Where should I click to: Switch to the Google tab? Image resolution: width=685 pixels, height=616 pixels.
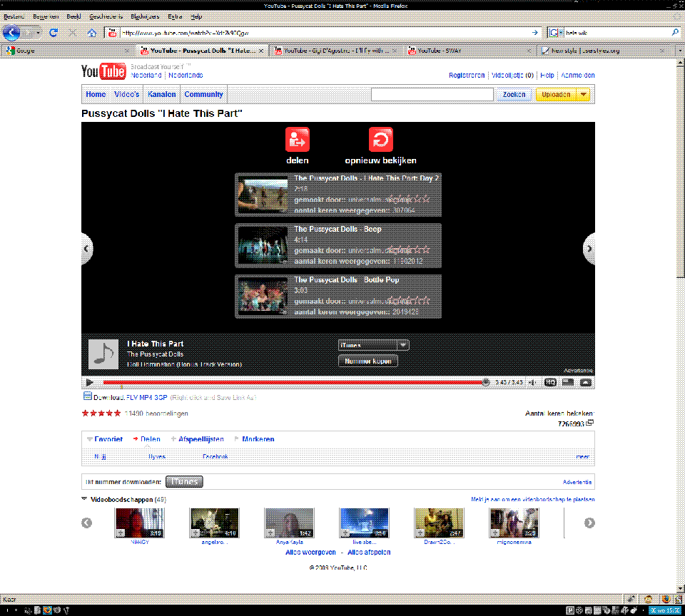point(68,51)
